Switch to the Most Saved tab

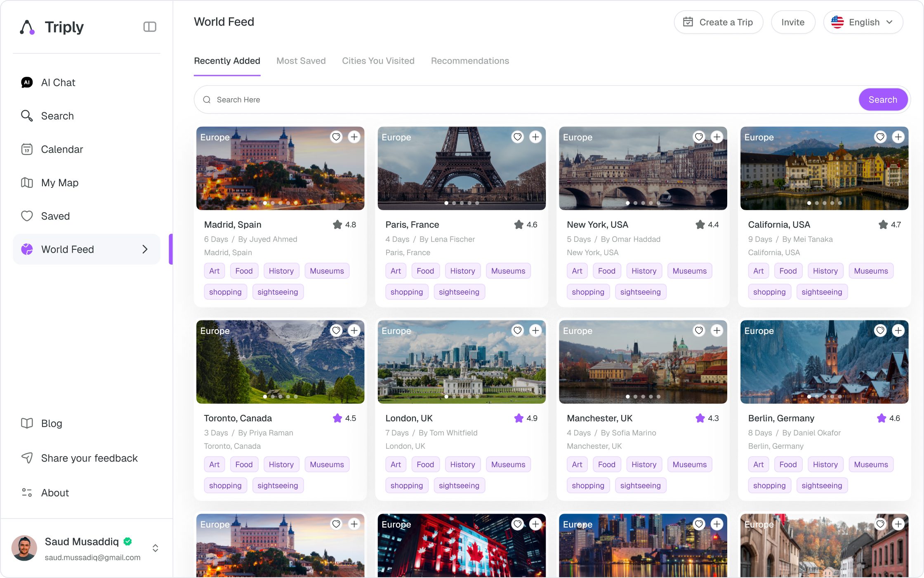[301, 61]
